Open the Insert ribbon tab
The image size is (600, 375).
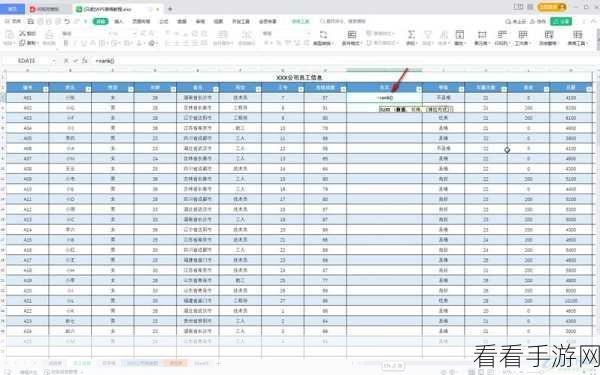[x=119, y=21]
